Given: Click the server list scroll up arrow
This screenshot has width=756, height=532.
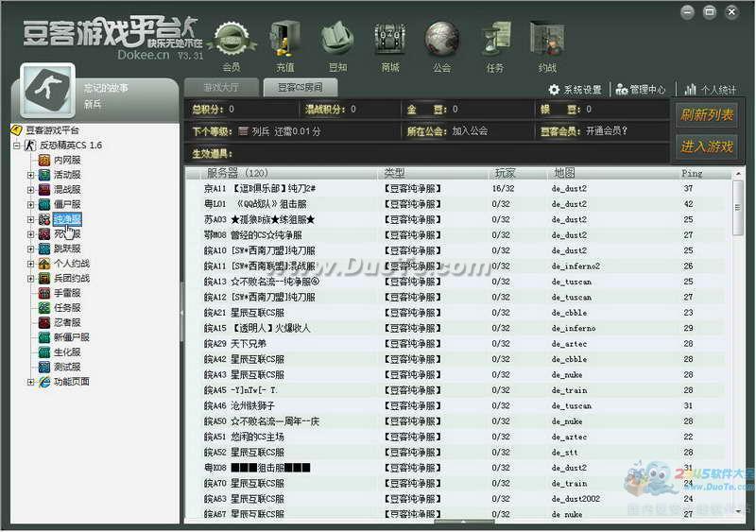Looking at the screenshot, I should tap(738, 173).
